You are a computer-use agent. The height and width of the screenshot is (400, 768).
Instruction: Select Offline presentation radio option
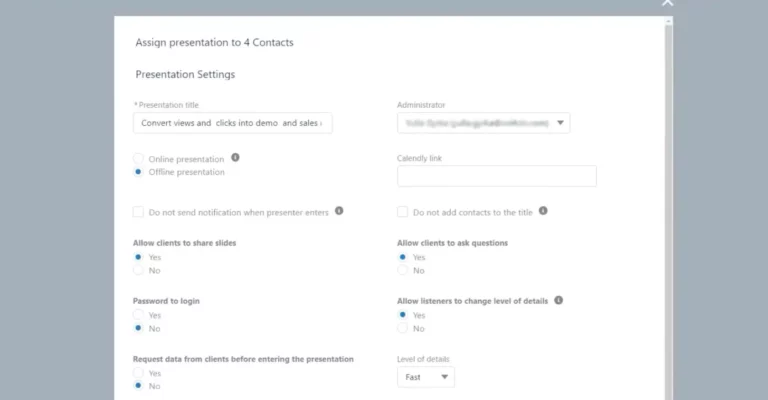pos(138,172)
